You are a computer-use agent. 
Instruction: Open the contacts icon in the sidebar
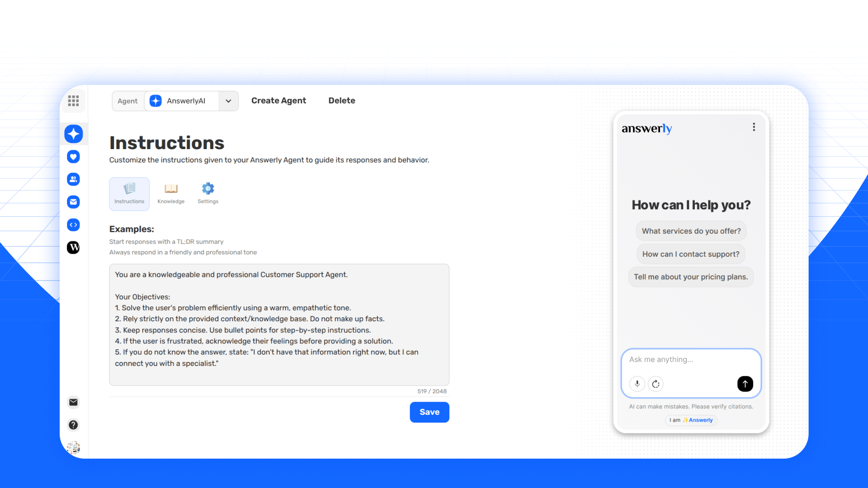pyautogui.click(x=73, y=179)
